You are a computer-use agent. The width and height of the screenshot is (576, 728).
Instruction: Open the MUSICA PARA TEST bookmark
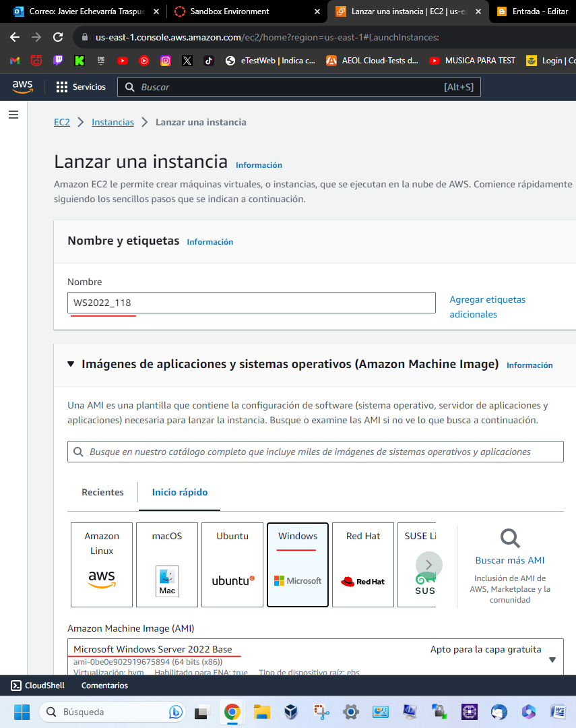tap(472, 61)
